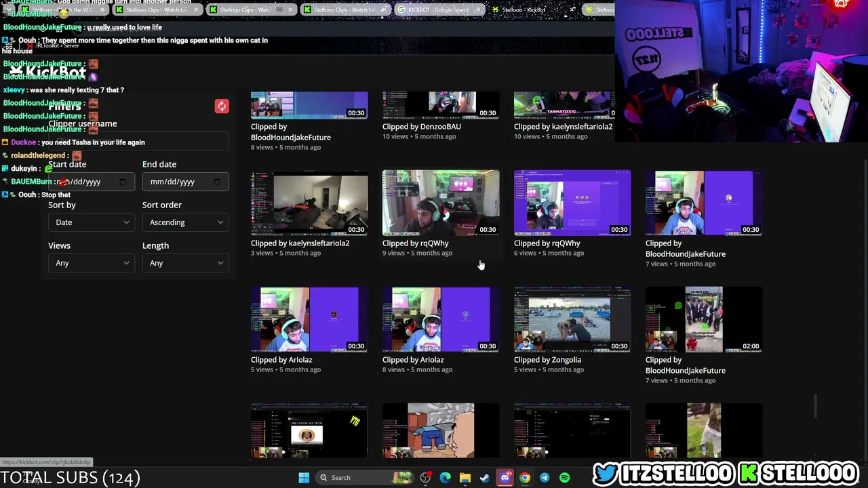Click the Clipper username text field
This screenshot has width=868, height=488.
pyautogui.click(x=138, y=141)
